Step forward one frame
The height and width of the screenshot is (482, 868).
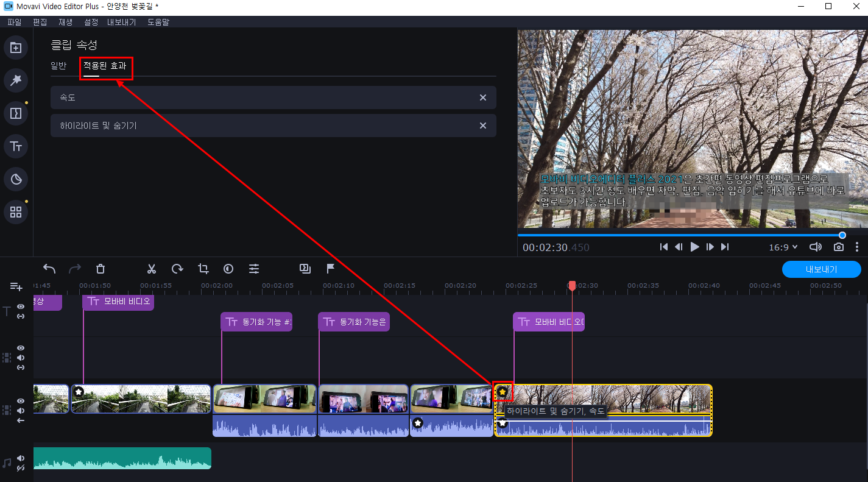tap(710, 247)
